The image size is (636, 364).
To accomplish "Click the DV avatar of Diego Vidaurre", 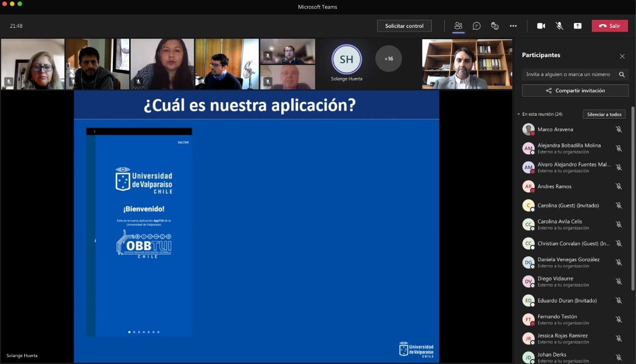I will click(x=528, y=282).
